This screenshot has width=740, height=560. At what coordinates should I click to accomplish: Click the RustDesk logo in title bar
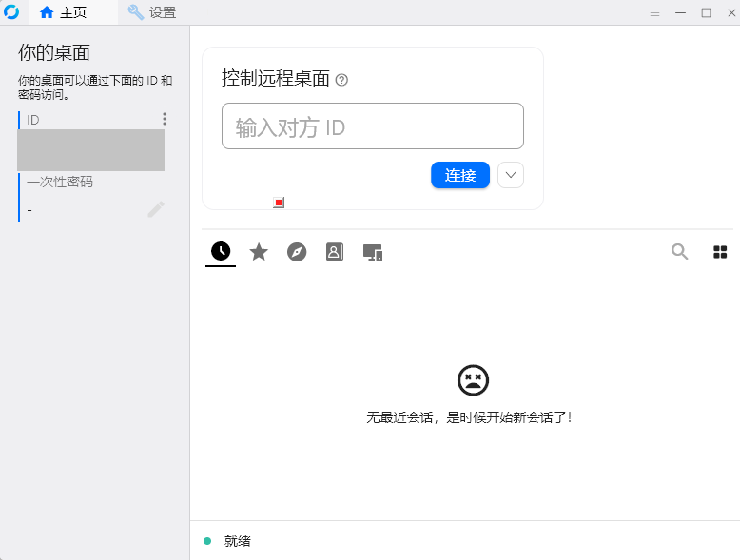[12, 12]
